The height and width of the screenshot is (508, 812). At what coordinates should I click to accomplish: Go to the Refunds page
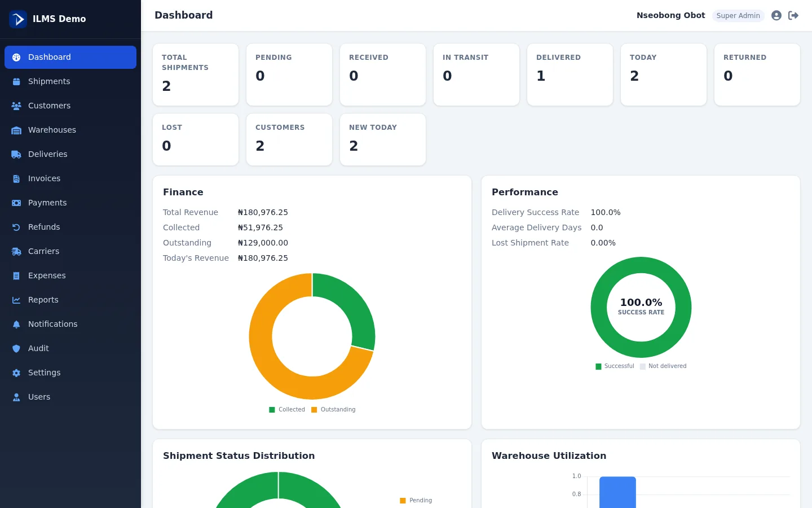click(x=70, y=227)
